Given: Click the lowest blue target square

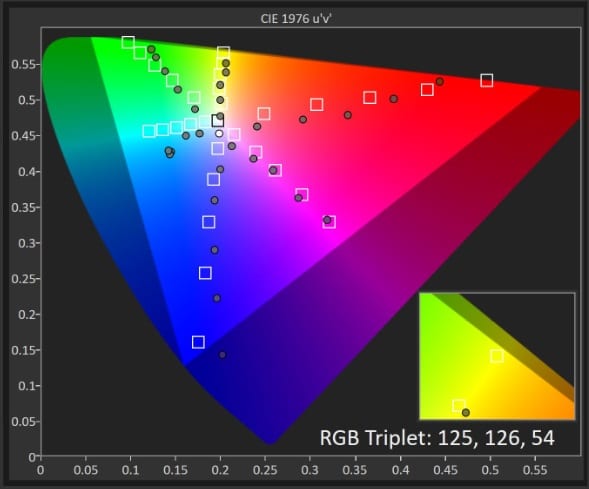Looking at the screenshot, I should (x=198, y=342).
